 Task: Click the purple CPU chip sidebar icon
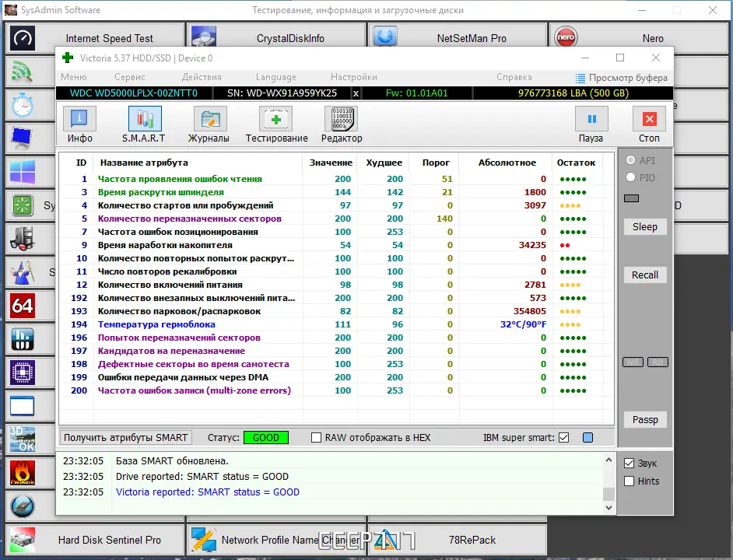click(22, 373)
